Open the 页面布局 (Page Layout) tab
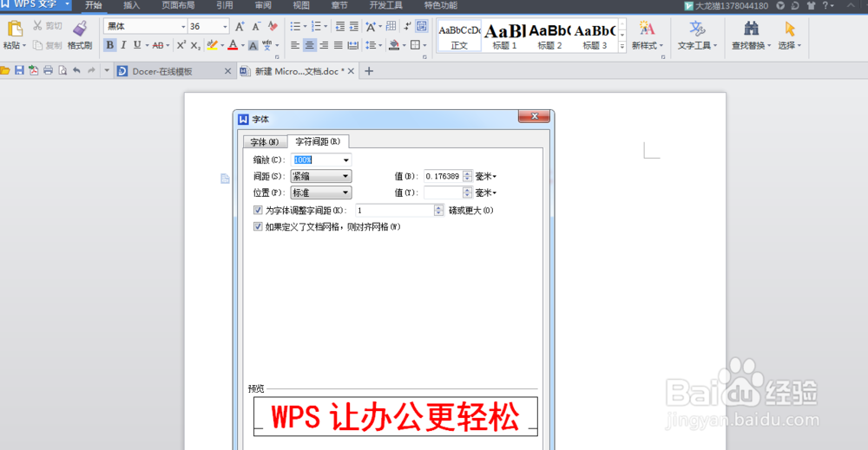 (178, 5)
